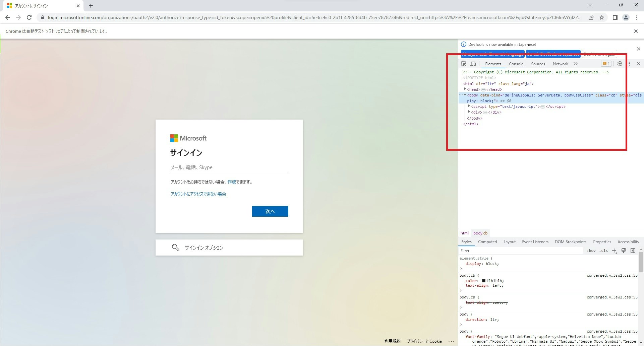
Task: Open the actions menu dots left of body node
Action: pos(461,95)
